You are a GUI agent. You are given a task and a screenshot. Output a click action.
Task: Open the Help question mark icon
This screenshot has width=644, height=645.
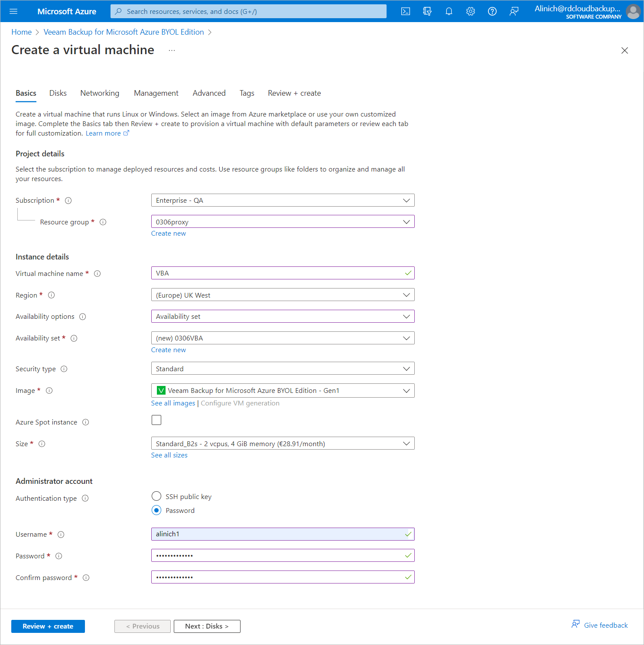(492, 11)
